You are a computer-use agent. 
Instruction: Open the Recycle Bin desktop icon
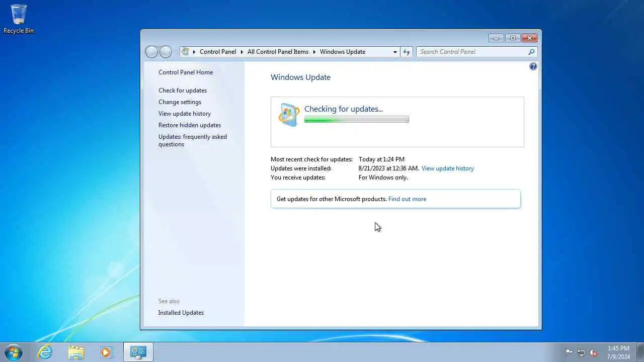[19, 19]
